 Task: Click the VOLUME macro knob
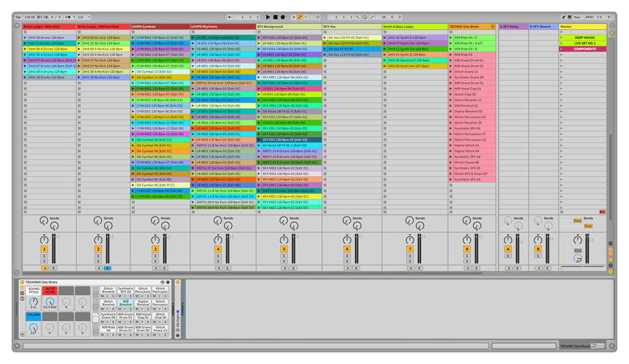(x=34, y=328)
